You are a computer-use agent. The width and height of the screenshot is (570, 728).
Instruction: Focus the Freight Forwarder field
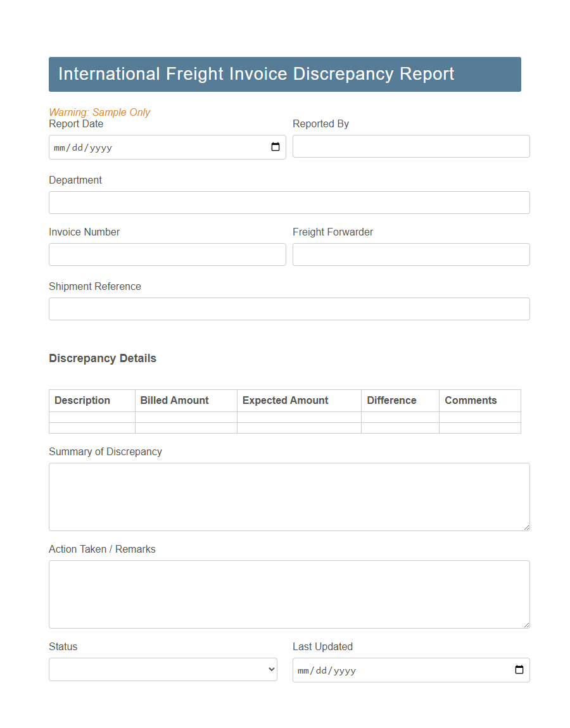tap(410, 254)
